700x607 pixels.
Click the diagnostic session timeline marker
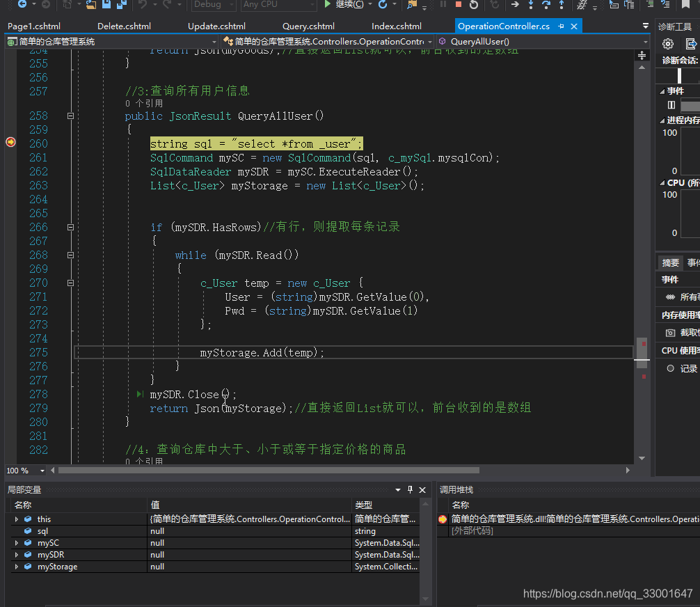pyautogui.click(x=679, y=75)
